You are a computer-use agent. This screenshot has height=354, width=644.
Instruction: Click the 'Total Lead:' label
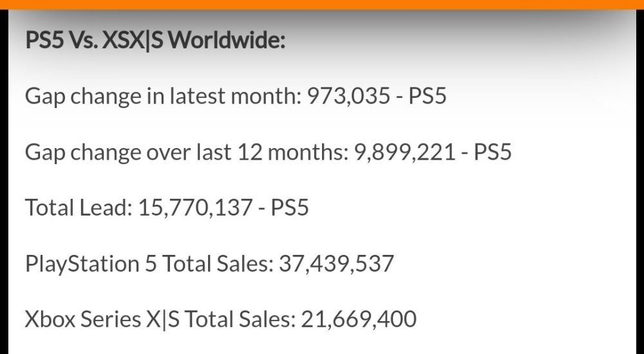pos(78,208)
